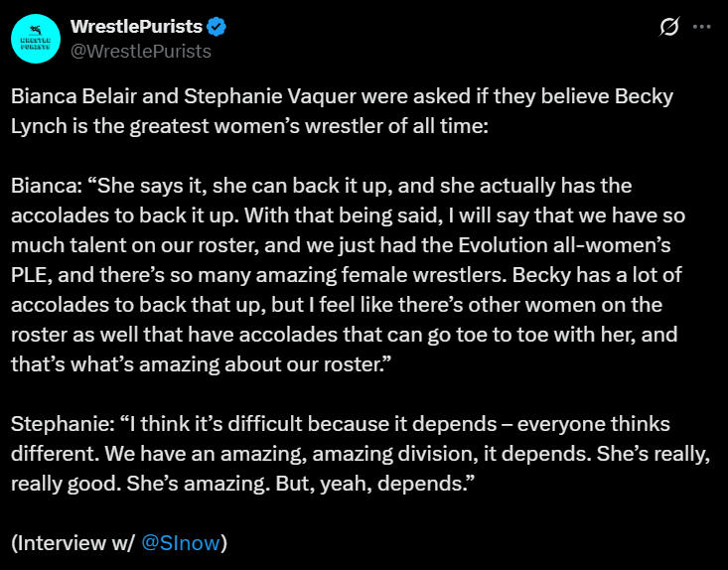The height and width of the screenshot is (570, 728).
Task: Select the paragraph beginning with "Bianca:"
Action: coord(349,275)
